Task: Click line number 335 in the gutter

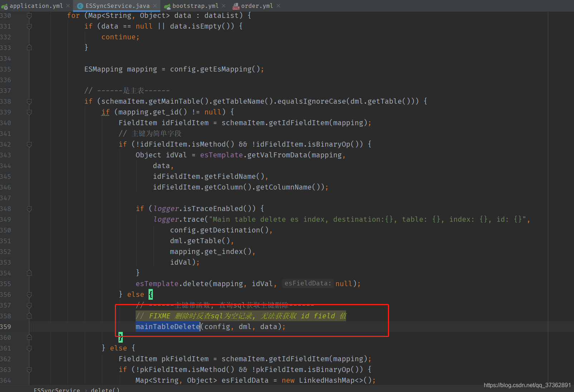Action: pos(6,69)
